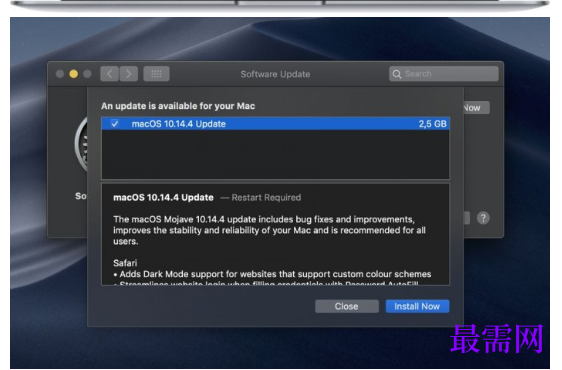Click the Mojave update description paragraph
The image size is (562, 370).
click(269, 230)
